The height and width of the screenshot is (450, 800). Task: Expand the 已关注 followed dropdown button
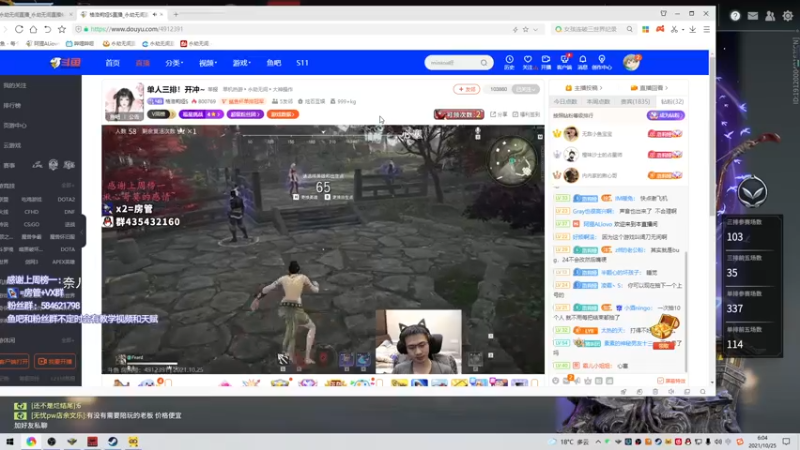click(x=525, y=89)
